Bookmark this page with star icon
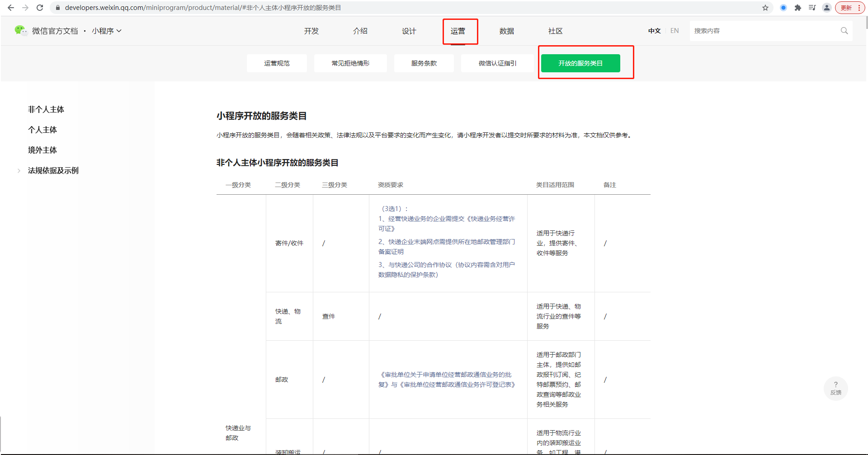Image resolution: width=868 pixels, height=455 pixels. (765, 8)
